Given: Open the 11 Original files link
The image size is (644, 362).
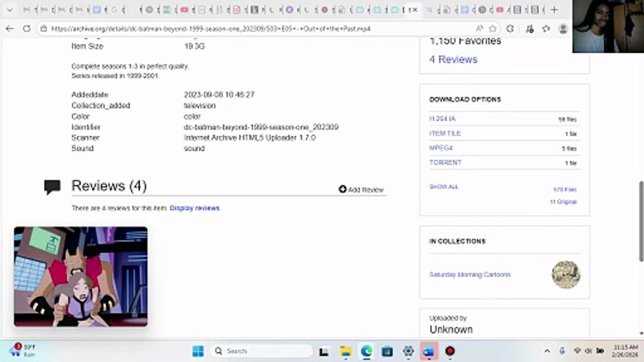Looking at the screenshot, I should (x=563, y=202).
